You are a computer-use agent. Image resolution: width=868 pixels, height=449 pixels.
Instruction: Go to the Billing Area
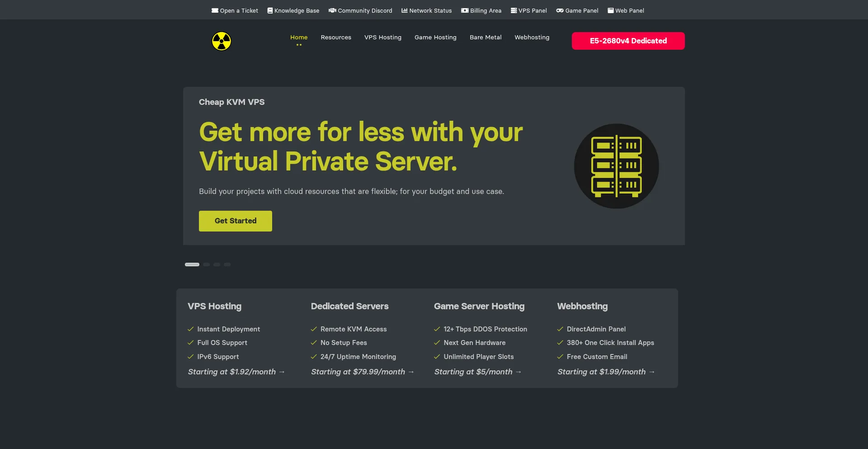(481, 10)
